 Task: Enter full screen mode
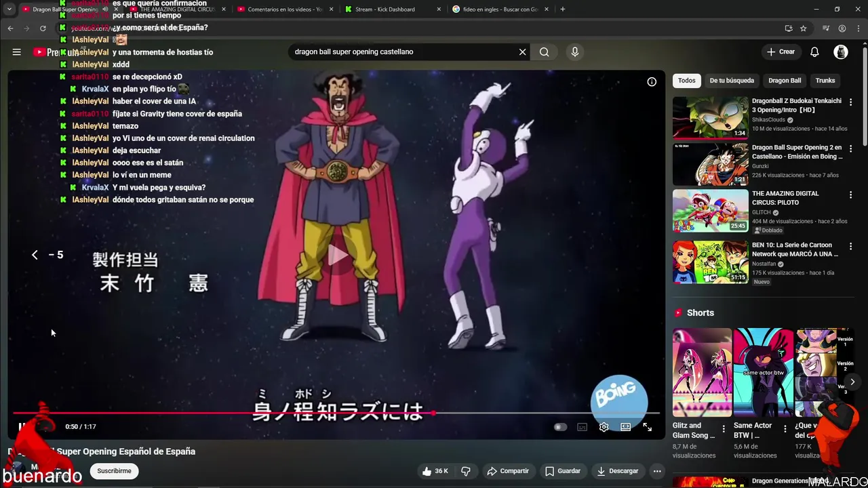[647, 427]
